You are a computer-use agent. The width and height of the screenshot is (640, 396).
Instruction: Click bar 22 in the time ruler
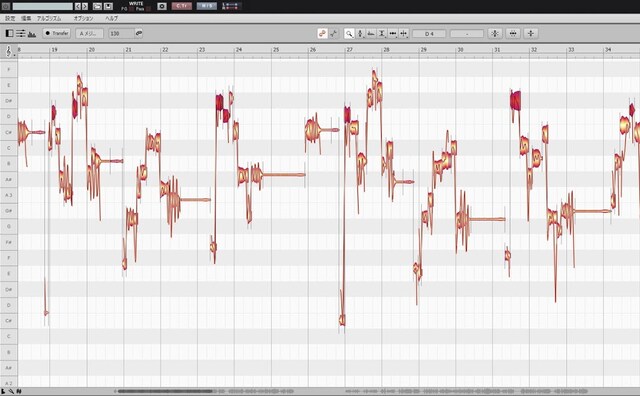[165, 49]
